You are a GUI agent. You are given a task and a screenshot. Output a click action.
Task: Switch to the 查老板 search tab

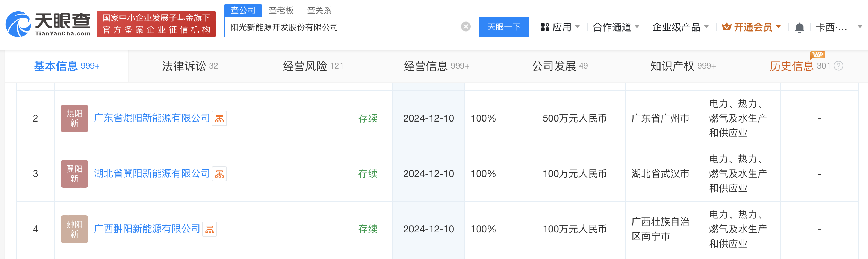click(x=281, y=10)
